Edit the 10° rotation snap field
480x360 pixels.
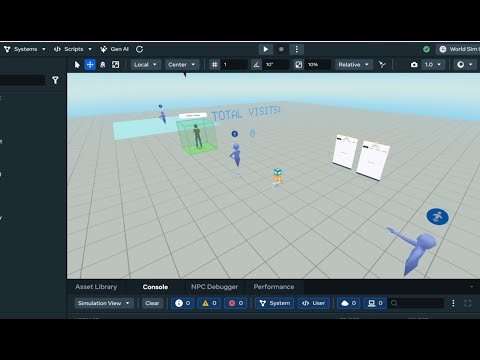point(276,65)
